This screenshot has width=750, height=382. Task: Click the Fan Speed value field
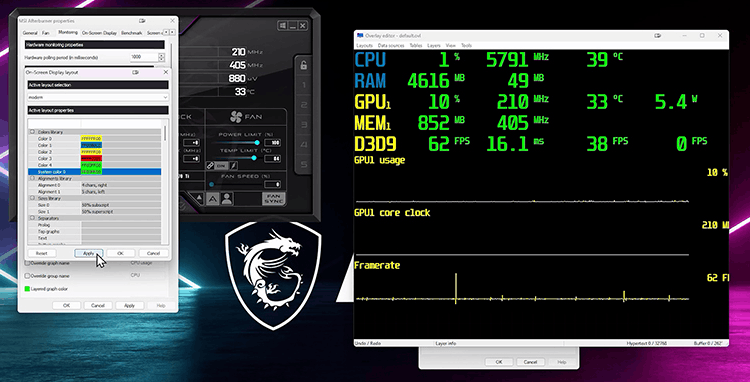pos(273,184)
